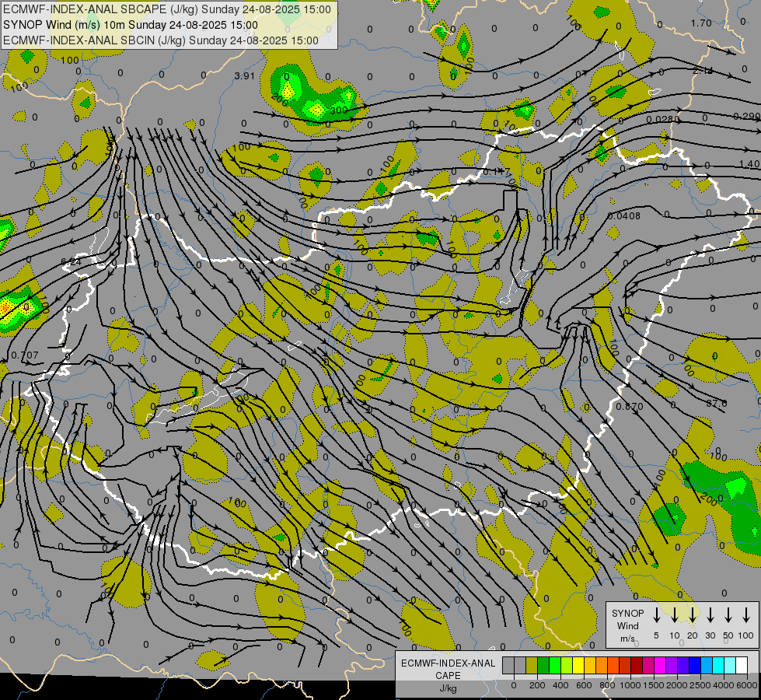
Task: Click the 3.91 value on the map
Action: click(245, 75)
